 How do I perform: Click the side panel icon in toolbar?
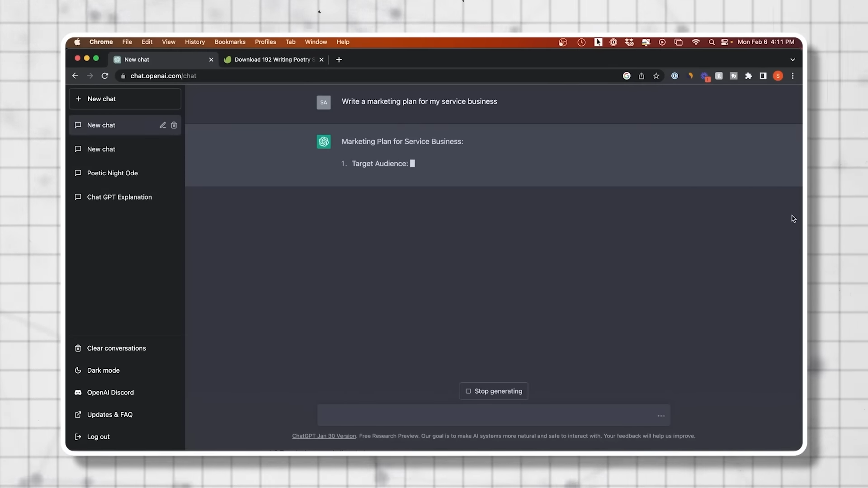pyautogui.click(x=763, y=76)
